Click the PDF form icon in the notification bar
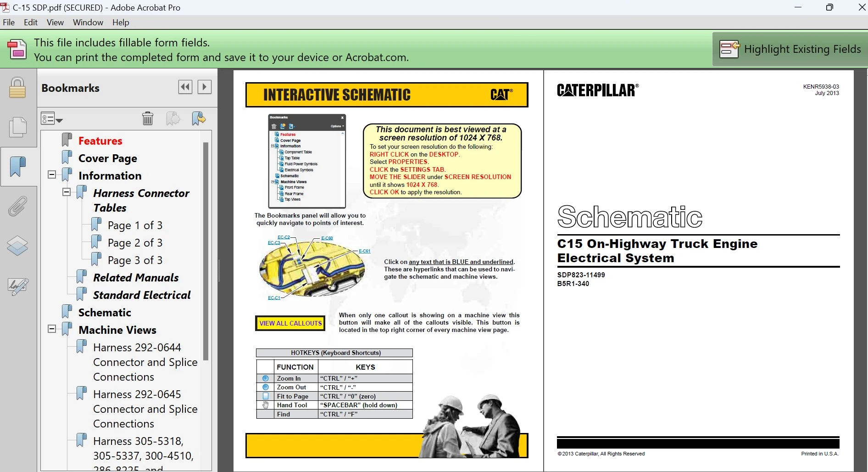 17,50
